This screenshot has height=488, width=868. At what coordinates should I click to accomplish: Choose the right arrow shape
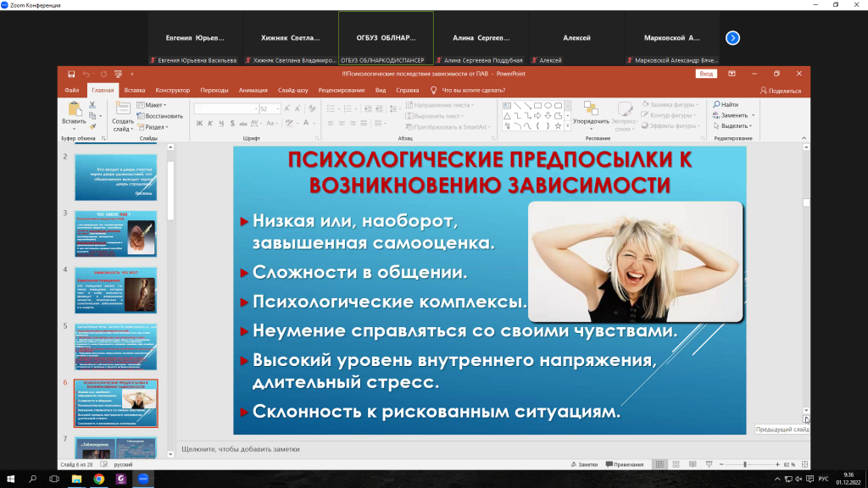537,115
